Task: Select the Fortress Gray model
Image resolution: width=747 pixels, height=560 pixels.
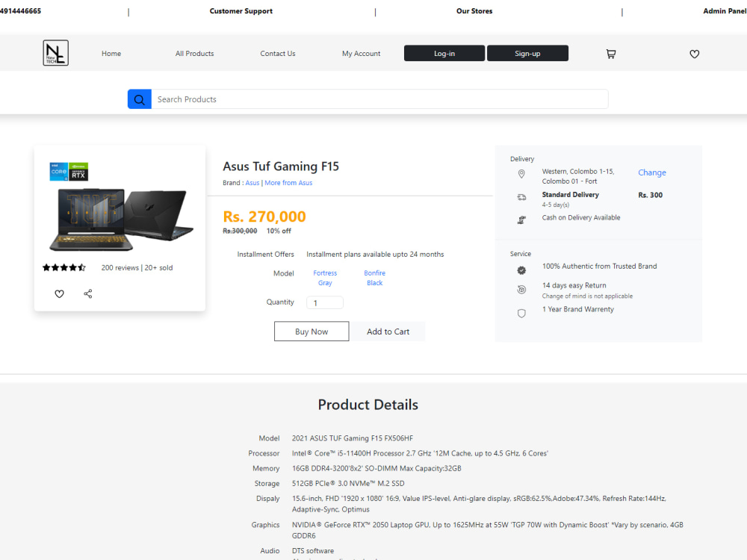Action: [x=325, y=278]
